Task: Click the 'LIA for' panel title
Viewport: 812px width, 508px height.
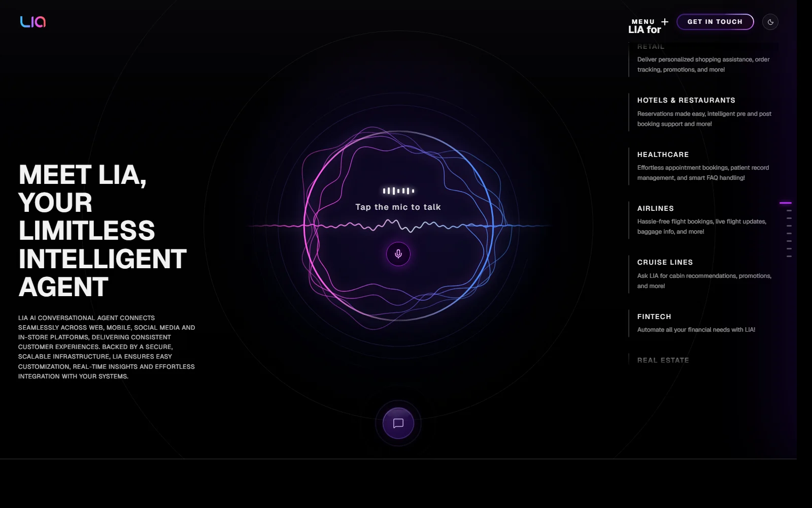Action: [x=645, y=29]
